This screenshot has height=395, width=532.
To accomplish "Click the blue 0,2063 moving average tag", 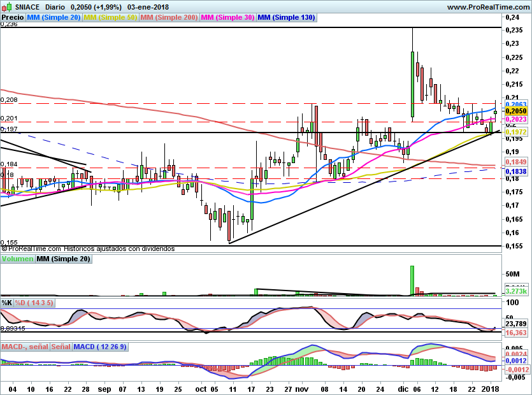I will tap(514, 103).
